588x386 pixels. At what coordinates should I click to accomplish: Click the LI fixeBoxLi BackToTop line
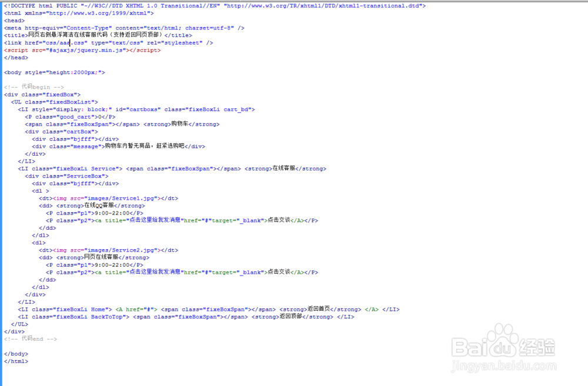(x=186, y=317)
